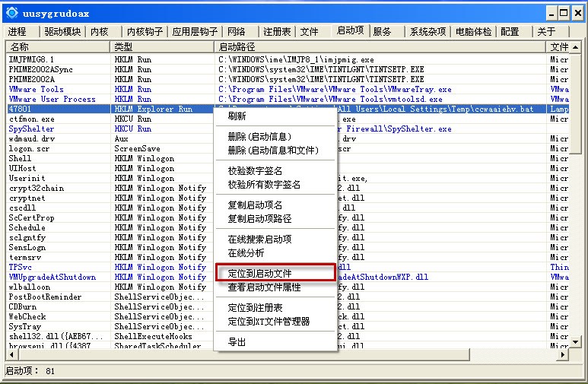Select the TPSvc startup entry
588x384 pixels.
pyautogui.click(x=288, y=268)
